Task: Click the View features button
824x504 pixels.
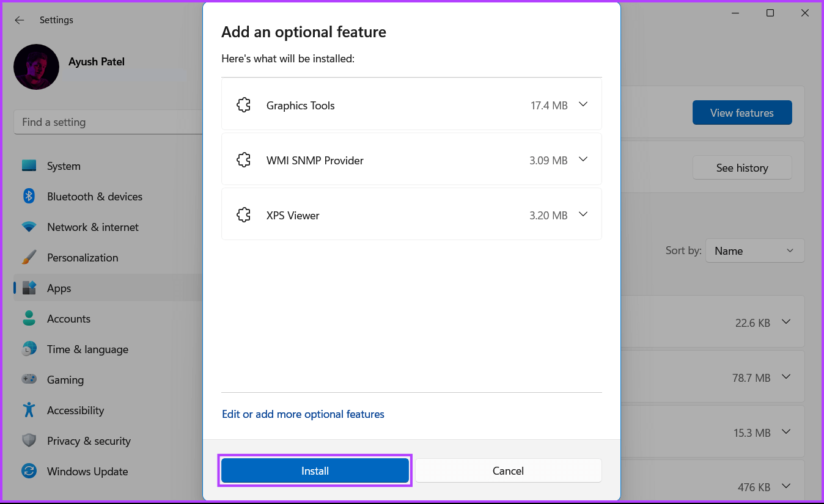Action: click(742, 112)
